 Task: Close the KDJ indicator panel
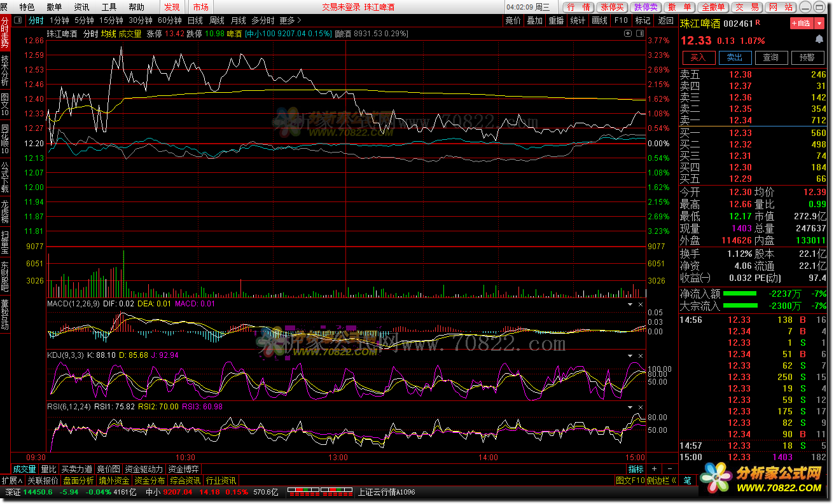[641, 355]
